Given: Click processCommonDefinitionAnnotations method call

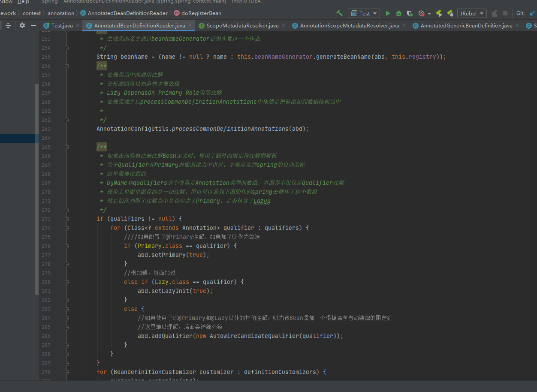Looking at the screenshot, I should pos(230,129).
